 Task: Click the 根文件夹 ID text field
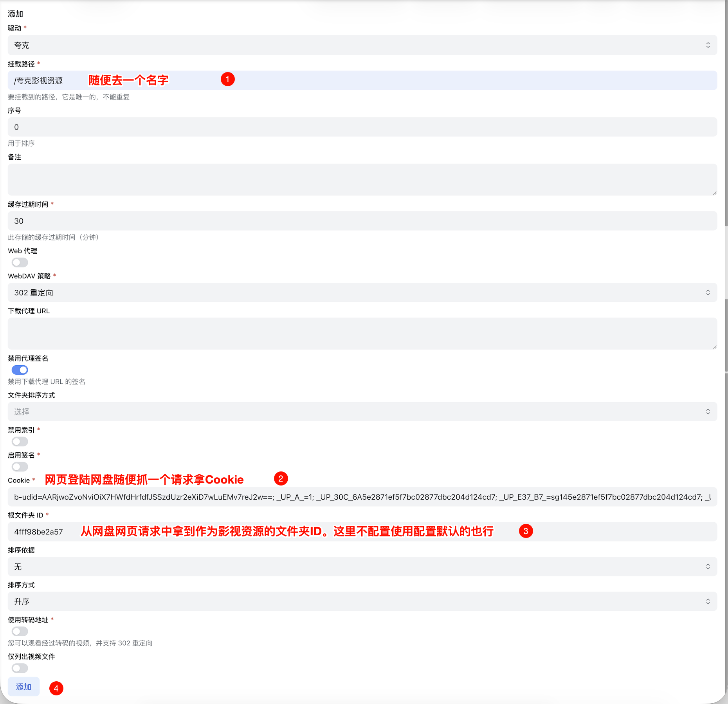362,532
